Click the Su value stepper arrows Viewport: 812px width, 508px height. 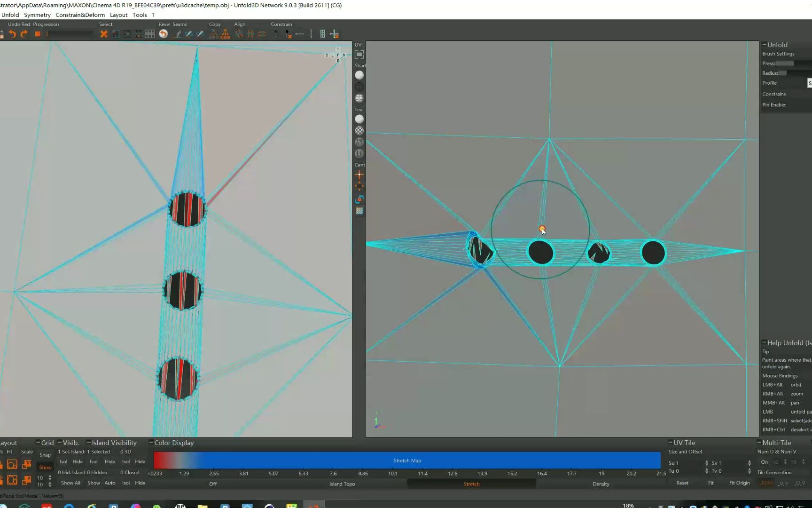coord(706,463)
